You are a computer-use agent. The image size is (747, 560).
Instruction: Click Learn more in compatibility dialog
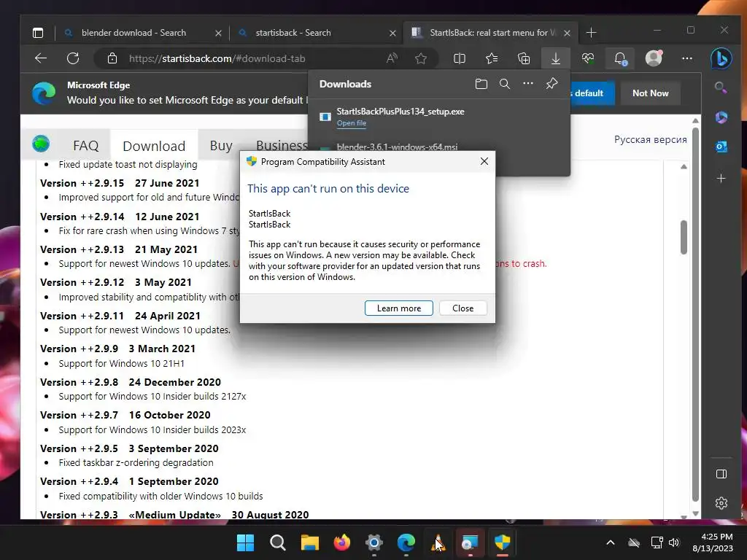coord(399,308)
